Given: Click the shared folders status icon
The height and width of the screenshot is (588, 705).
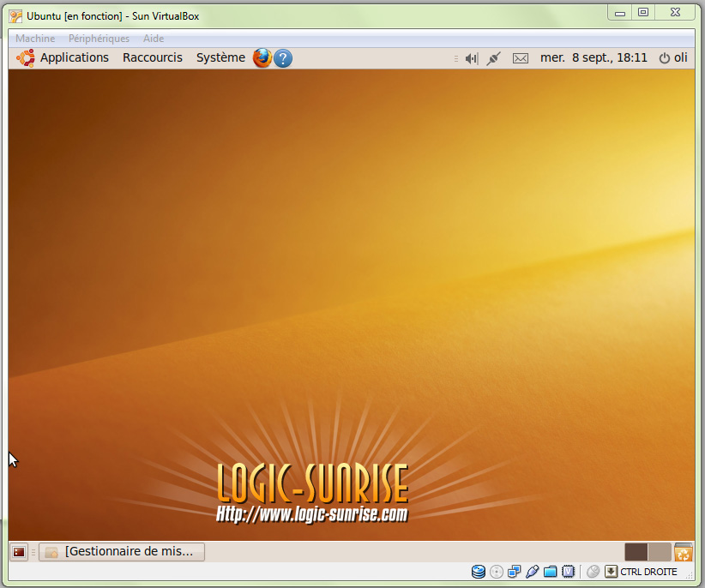Looking at the screenshot, I should coord(550,572).
